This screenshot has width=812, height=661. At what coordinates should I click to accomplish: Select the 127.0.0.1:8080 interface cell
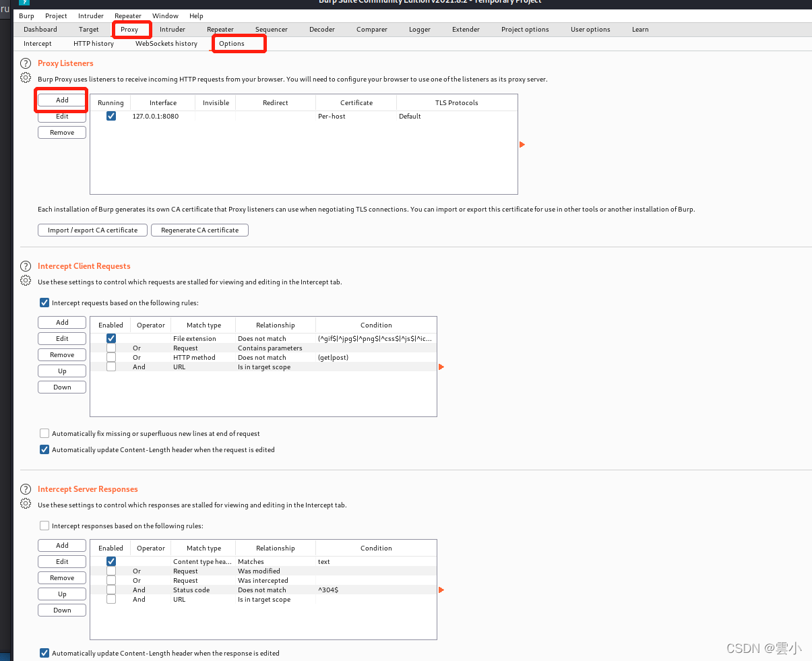pyautogui.click(x=163, y=116)
